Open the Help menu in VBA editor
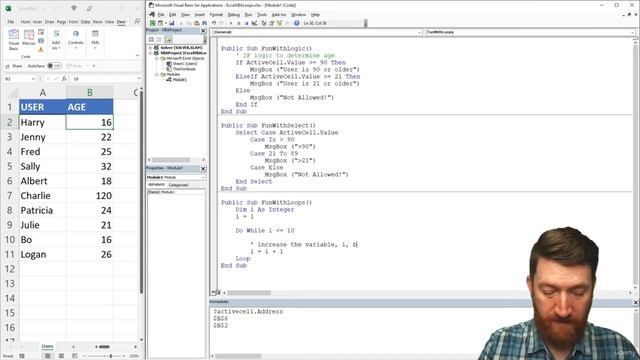 [316, 15]
